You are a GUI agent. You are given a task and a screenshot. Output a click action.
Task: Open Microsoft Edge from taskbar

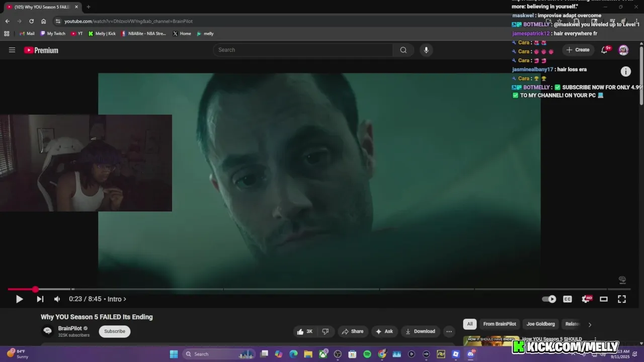click(x=293, y=354)
